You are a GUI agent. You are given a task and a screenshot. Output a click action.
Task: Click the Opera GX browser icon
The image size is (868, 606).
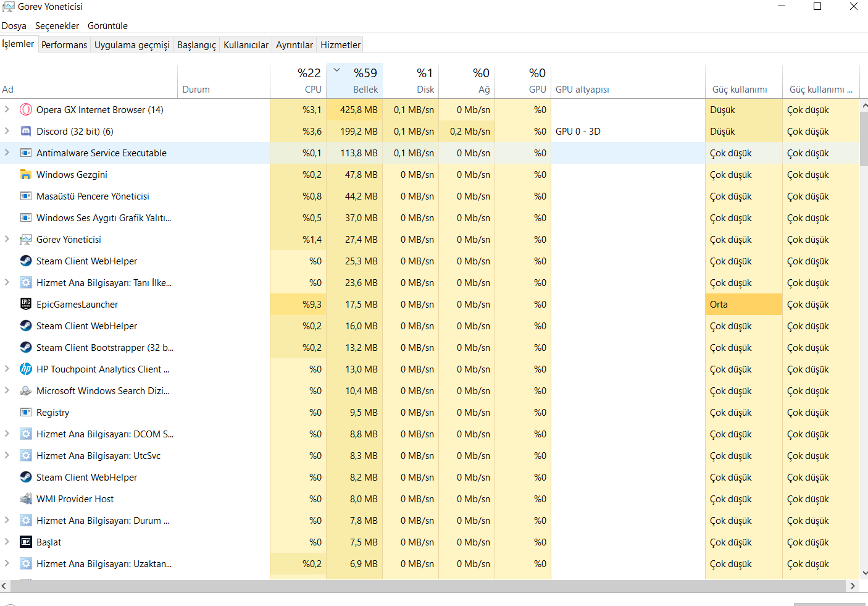25,110
